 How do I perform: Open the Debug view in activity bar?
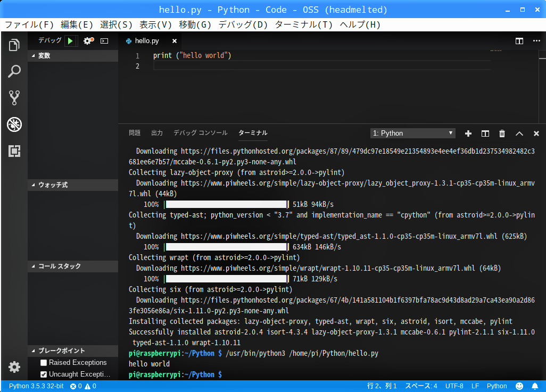[14, 124]
